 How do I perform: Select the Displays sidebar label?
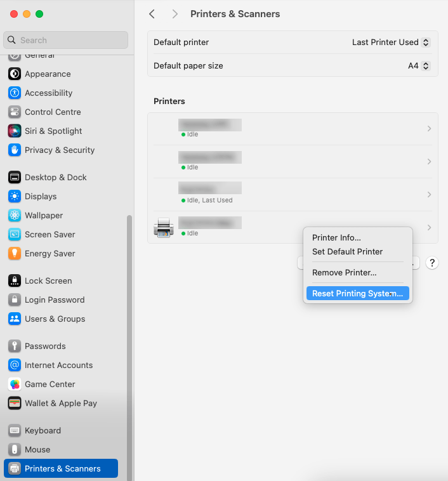41,196
